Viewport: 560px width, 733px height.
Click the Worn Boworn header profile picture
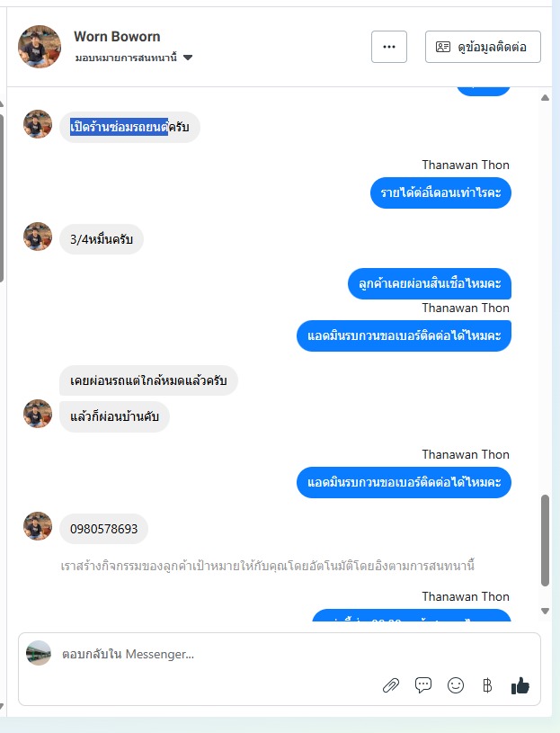coord(40,47)
